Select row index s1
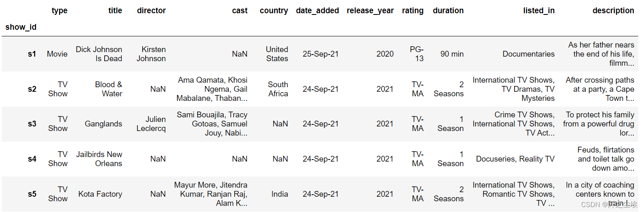The width and height of the screenshot is (644, 212). click(32, 54)
